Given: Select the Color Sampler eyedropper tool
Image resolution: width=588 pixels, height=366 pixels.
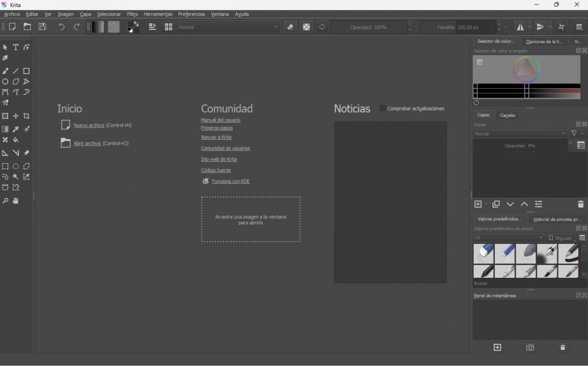Looking at the screenshot, I should pyautogui.click(x=16, y=129).
